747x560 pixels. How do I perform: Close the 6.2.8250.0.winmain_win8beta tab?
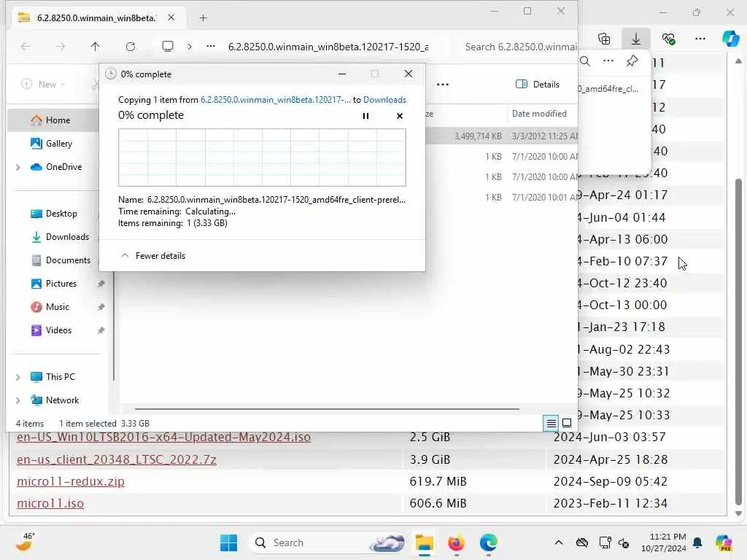click(x=171, y=17)
